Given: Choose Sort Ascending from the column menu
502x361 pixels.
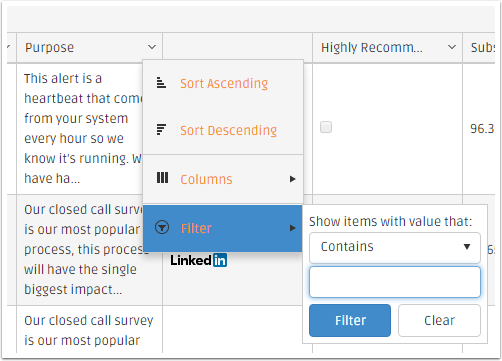Looking at the screenshot, I should 223,83.
